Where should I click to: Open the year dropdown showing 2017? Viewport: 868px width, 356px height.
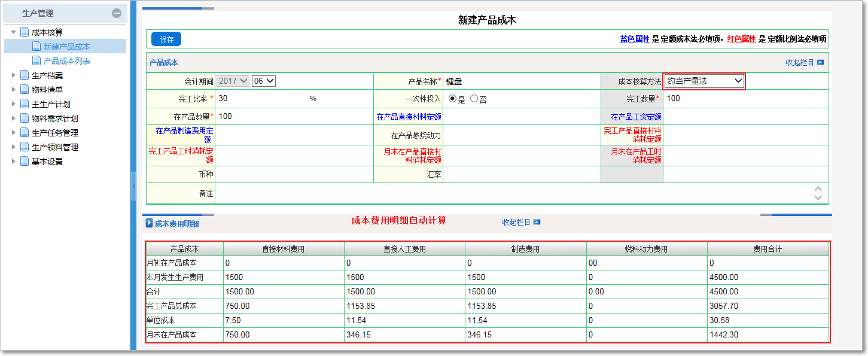click(x=233, y=81)
